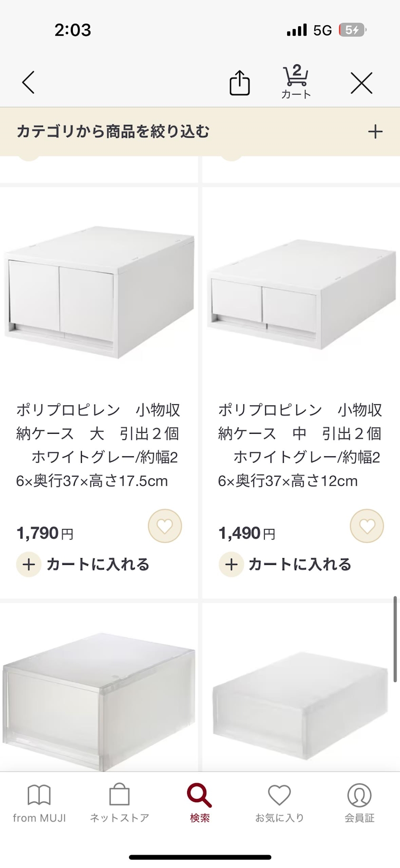
Task: Tap the back arrow icon
Action: [x=29, y=82]
